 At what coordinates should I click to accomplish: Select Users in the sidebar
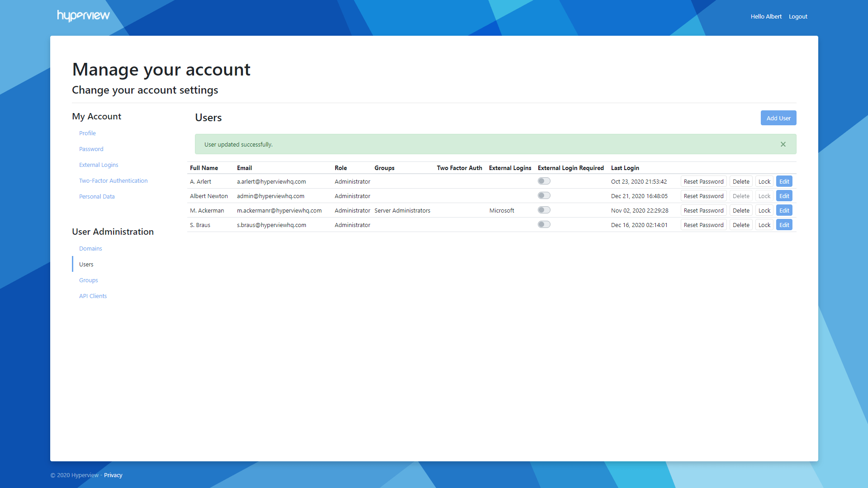(x=86, y=264)
